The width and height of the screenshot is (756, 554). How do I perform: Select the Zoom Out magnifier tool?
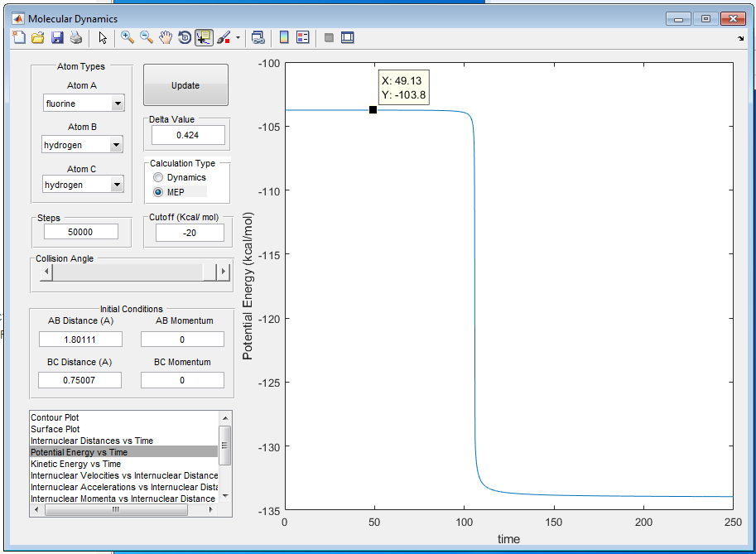[147, 37]
